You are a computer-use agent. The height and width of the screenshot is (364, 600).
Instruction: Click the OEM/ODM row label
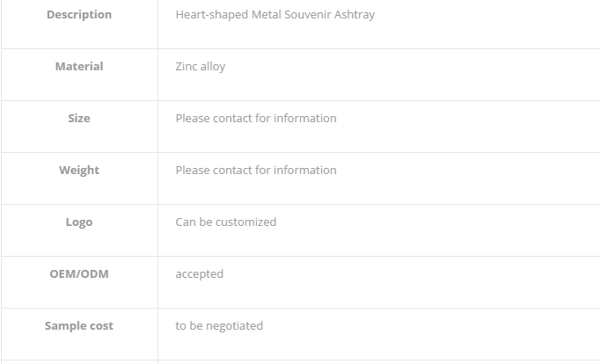click(79, 273)
